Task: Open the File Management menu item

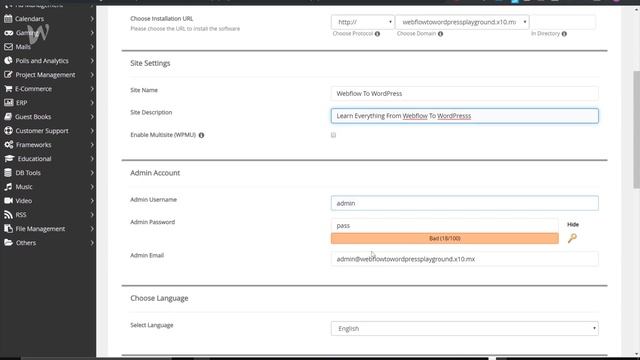Action: click(48, 229)
